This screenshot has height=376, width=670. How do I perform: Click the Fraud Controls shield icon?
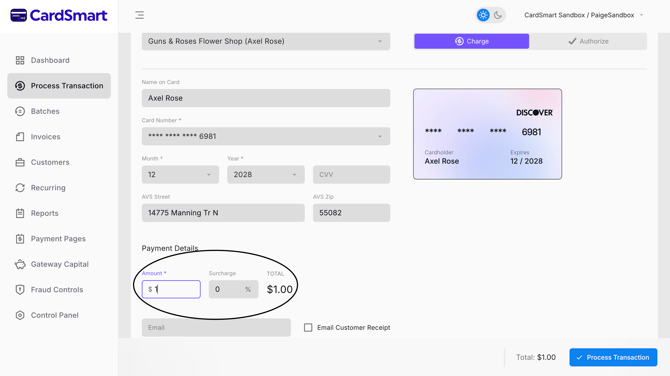pos(20,290)
